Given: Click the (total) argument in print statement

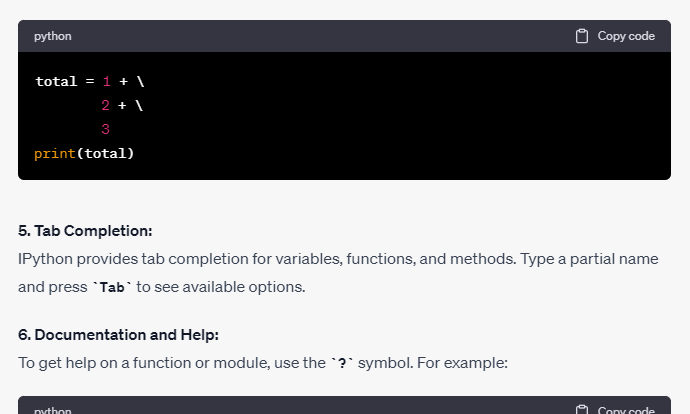Looking at the screenshot, I should tap(105, 154).
